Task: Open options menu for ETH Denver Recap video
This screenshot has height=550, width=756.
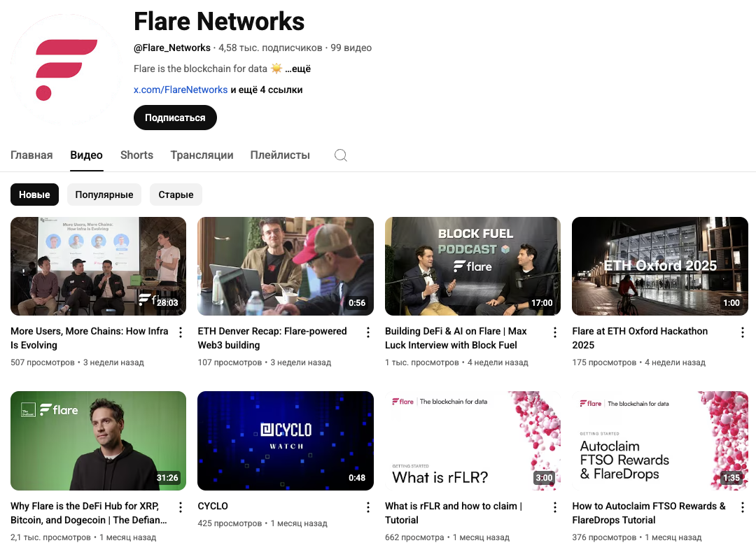Action: [x=368, y=332]
